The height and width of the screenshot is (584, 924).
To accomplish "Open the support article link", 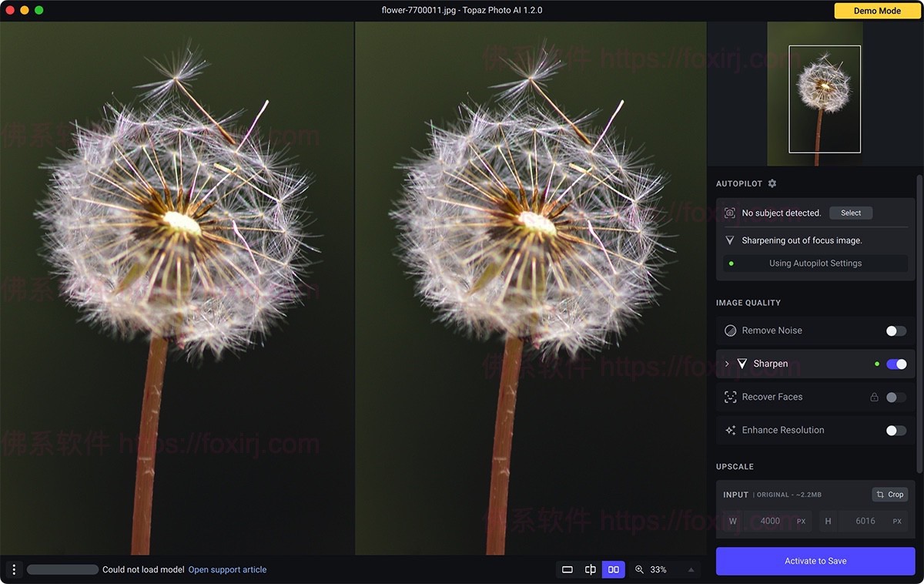I will tap(227, 569).
